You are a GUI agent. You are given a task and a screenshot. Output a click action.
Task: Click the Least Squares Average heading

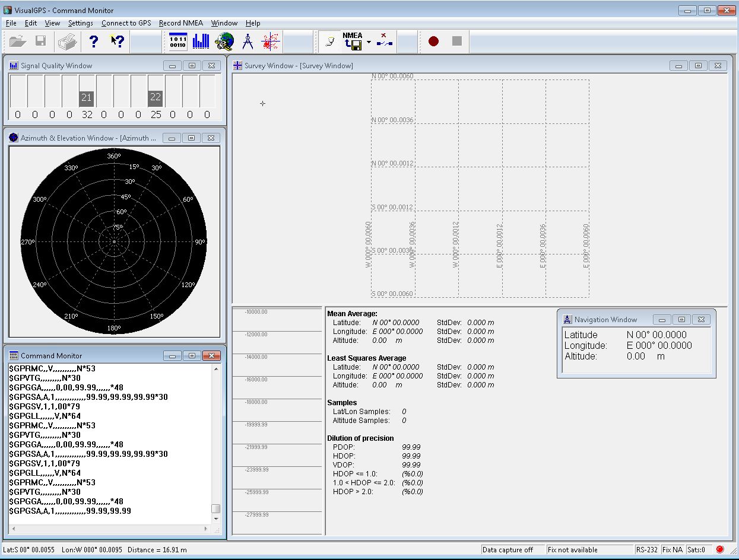click(x=367, y=358)
